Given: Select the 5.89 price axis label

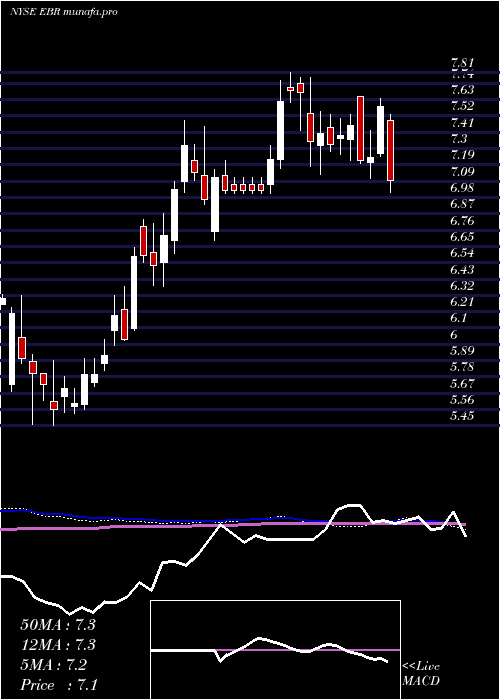Looking at the screenshot, I should pyautogui.click(x=462, y=351).
